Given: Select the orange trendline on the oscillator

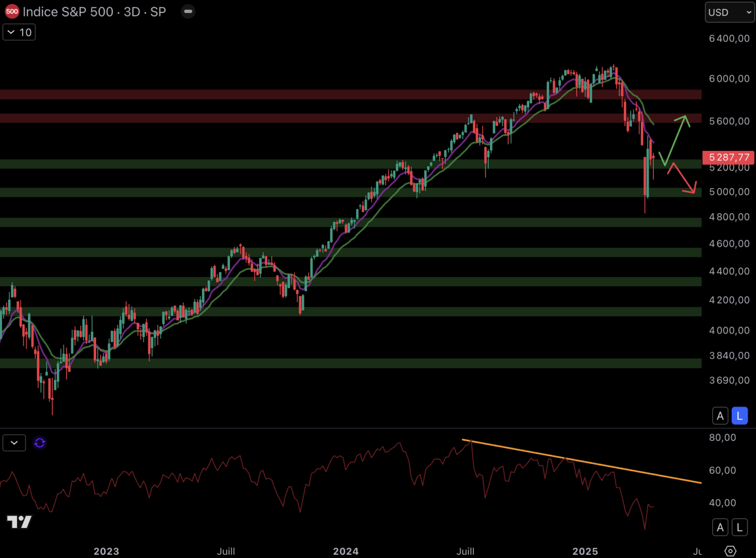Looking at the screenshot, I should pyautogui.click(x=584, y=461).
